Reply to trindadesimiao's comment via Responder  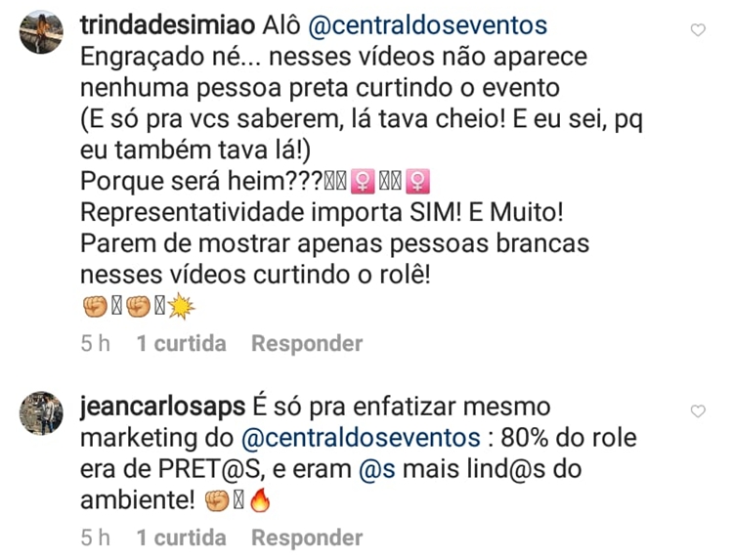click(x=307, y=344)
